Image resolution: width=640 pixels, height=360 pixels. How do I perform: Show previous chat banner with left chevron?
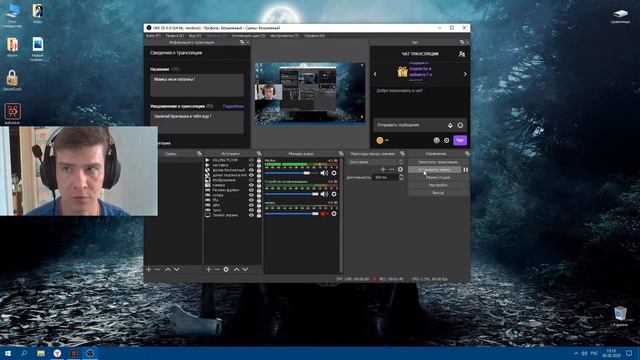coord(375,74)
